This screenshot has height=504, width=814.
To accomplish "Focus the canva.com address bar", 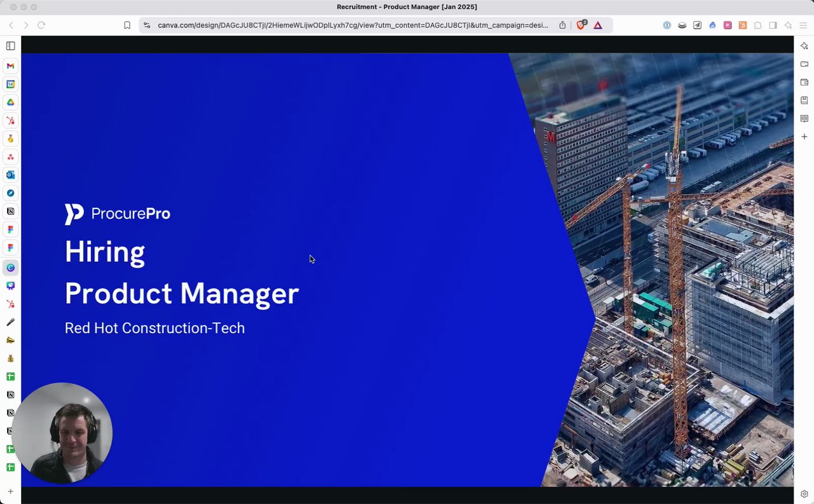I will tap(353, 25).
